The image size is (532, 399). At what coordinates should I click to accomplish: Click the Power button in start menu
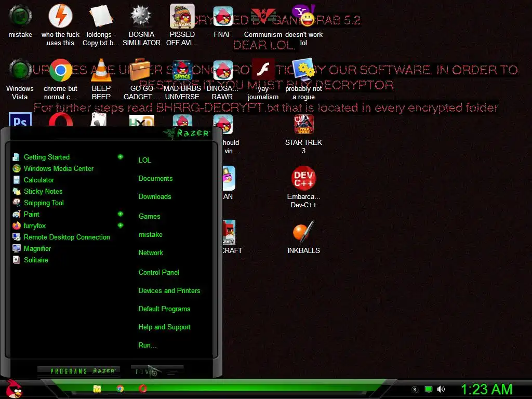157,371
